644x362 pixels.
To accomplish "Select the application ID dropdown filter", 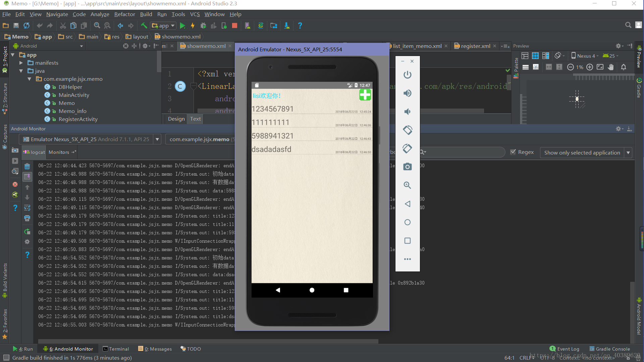I will coord(203,139).
